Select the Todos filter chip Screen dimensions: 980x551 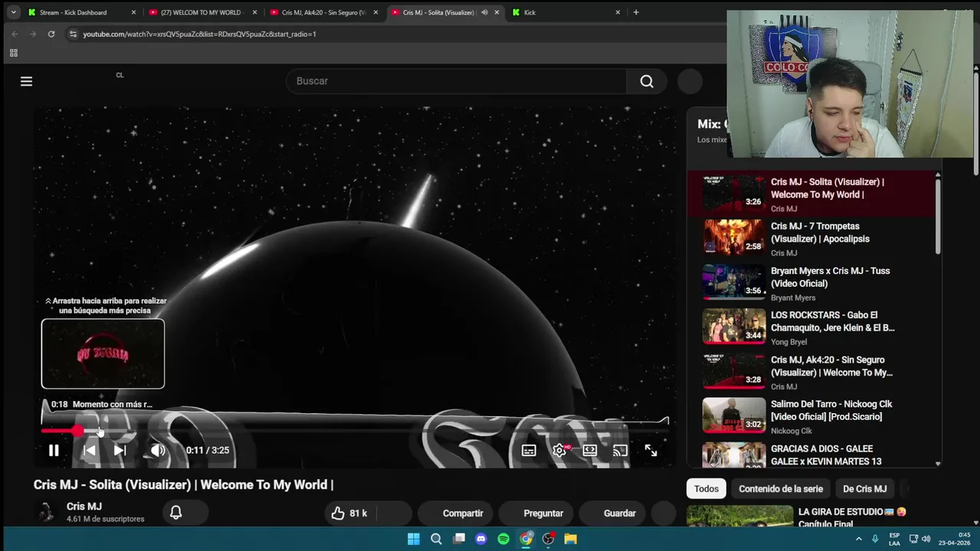pyautogui.click(x=706, y=488)
